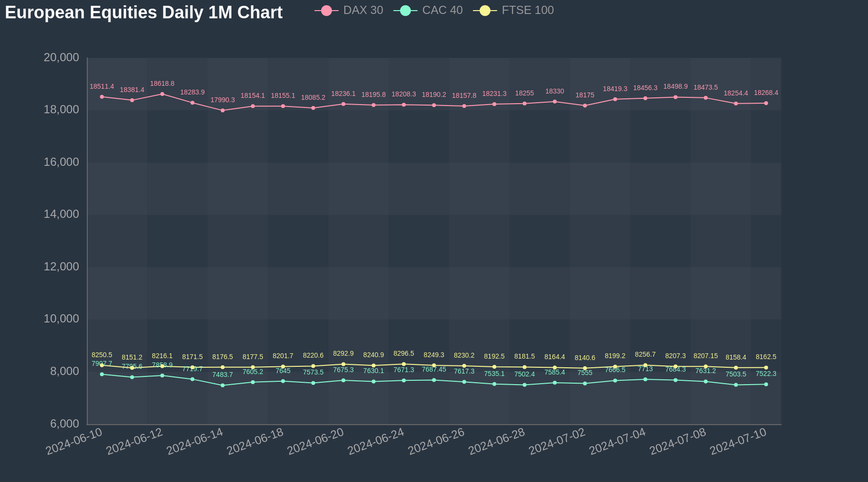
Task: Select DAX data point labeled 17990.3
Action: point(222,110)
